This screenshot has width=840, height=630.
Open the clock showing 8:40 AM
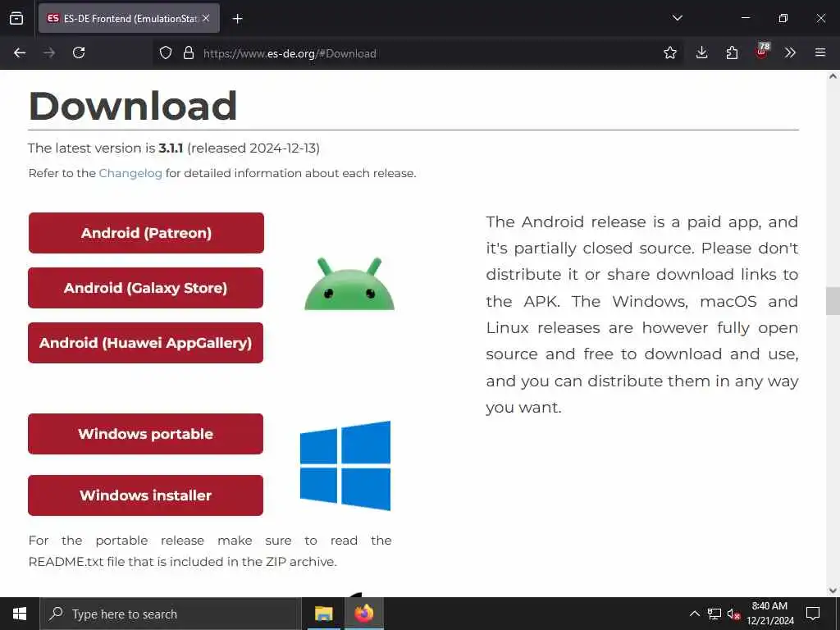[769, 614]
